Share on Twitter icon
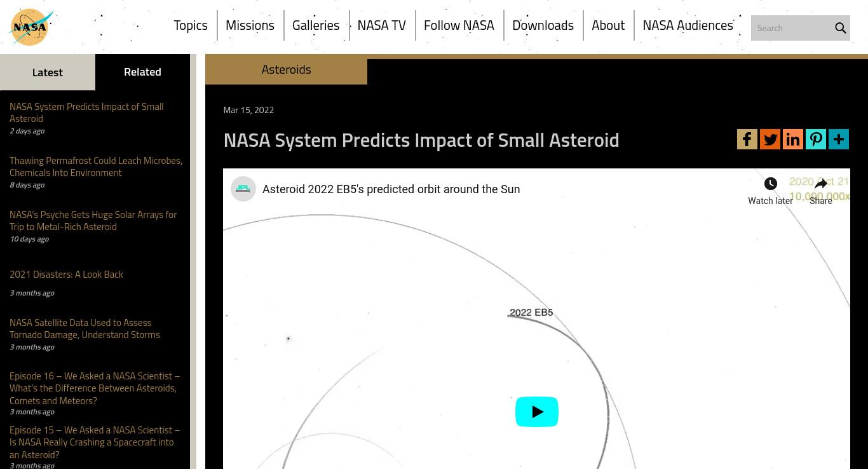The image size is (868, 469). point(770,139)
